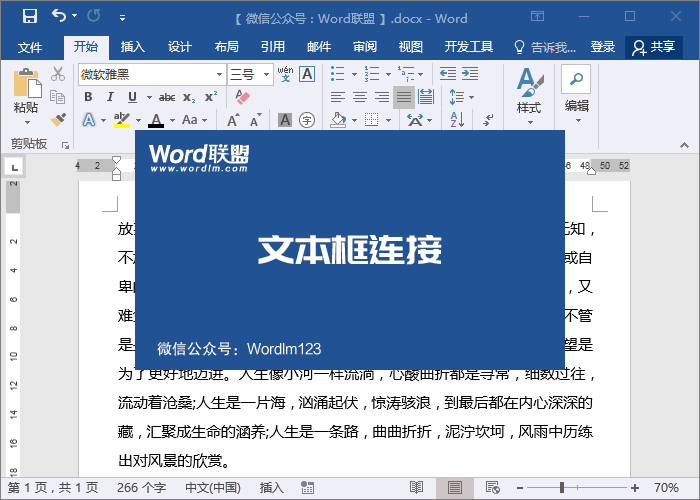The height and width of the screenshot is (500, 700).
Task: Apply black font color
Action: tap(156, 120)
